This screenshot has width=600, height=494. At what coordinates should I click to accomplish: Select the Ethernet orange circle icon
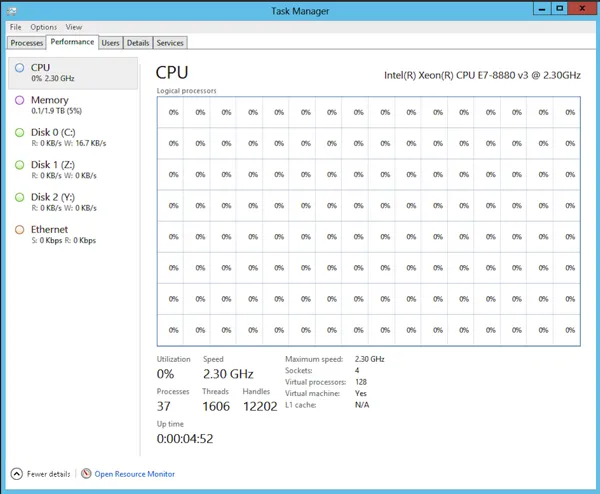pos(20,230)
